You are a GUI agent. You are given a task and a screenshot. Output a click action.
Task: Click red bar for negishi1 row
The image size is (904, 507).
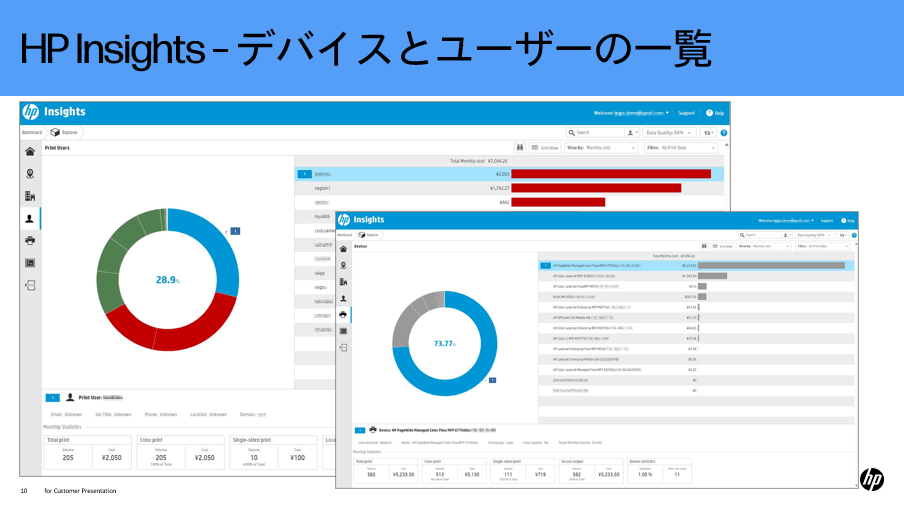pyautogui.click(x=596, y=188)
